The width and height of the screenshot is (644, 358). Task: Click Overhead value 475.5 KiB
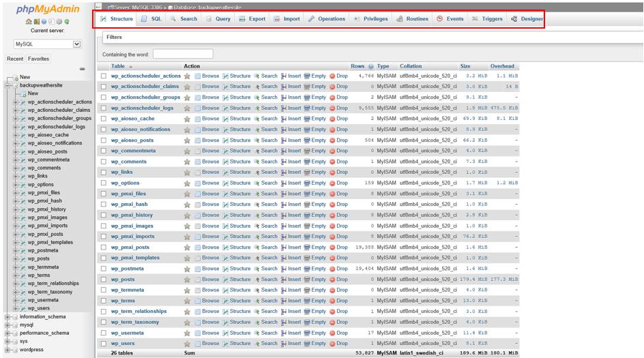pos(504,108)
